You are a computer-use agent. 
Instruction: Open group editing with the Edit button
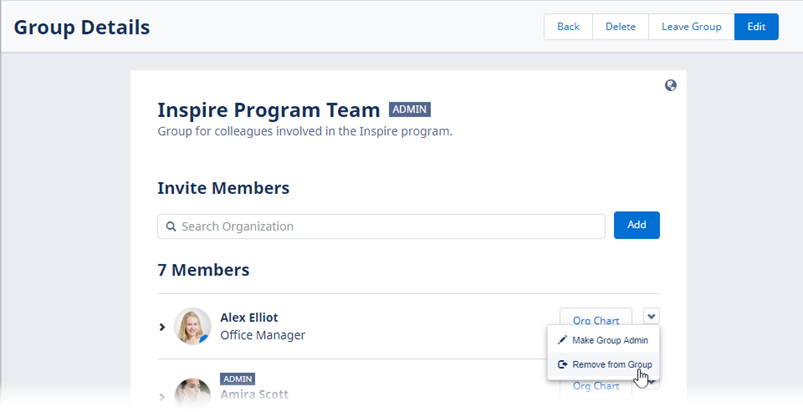(756, 27)
